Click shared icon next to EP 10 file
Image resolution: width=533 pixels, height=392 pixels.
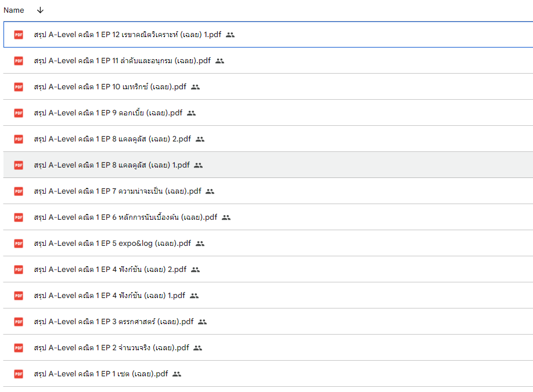click(x=195, y=87)
